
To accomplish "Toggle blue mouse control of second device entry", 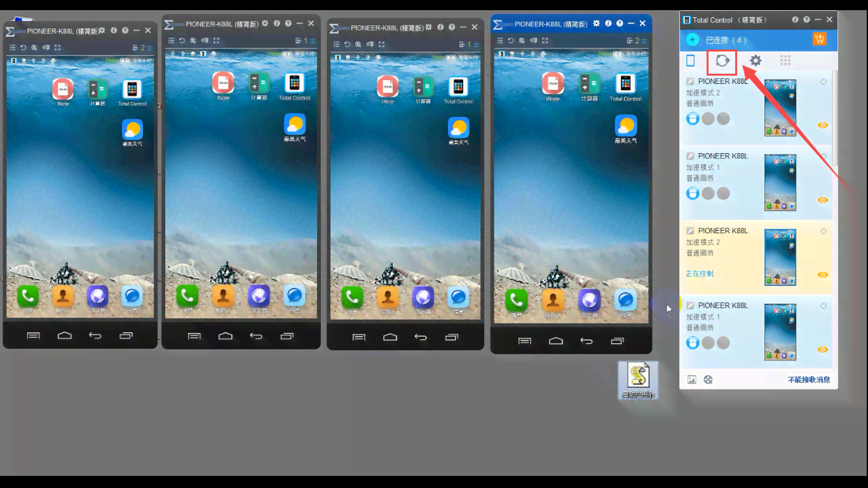I will pyautogui.click(x=693, y=194).
